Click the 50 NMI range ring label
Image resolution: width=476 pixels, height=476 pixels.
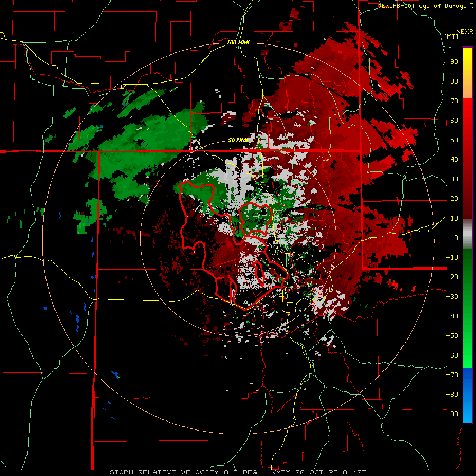click(238, 140)
